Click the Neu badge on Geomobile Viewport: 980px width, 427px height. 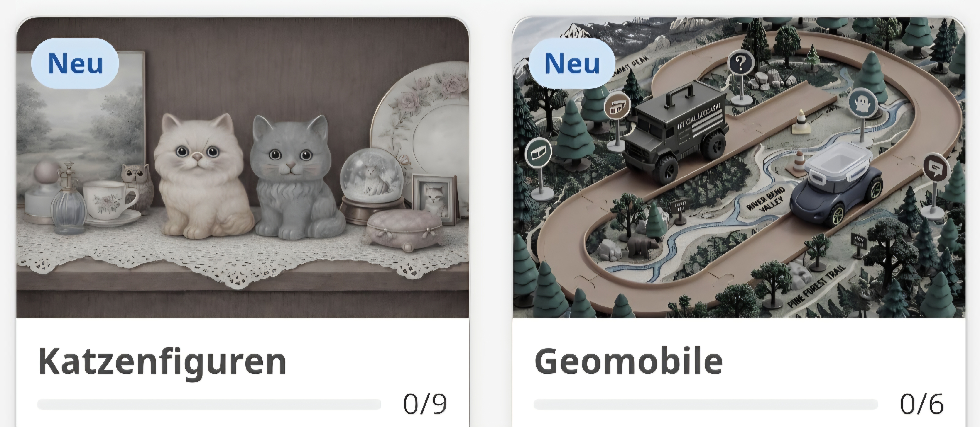point(572,63)
